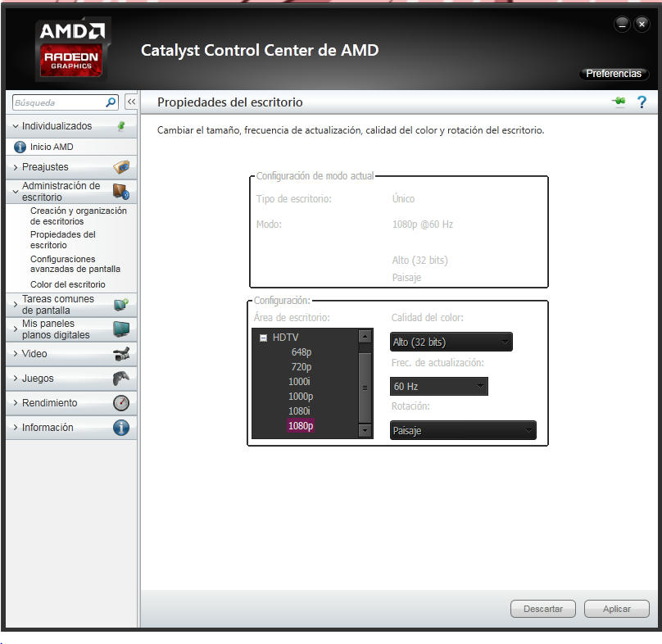
Task: Close the Catalyst Control Center window
Action: coord(642,24)
